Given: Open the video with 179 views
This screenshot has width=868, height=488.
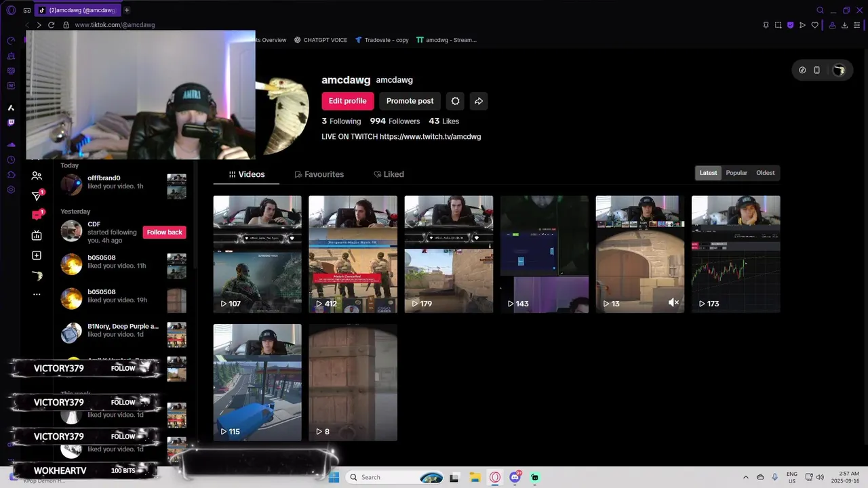Looking at the screenshot, I should click(x=448, y=254).
